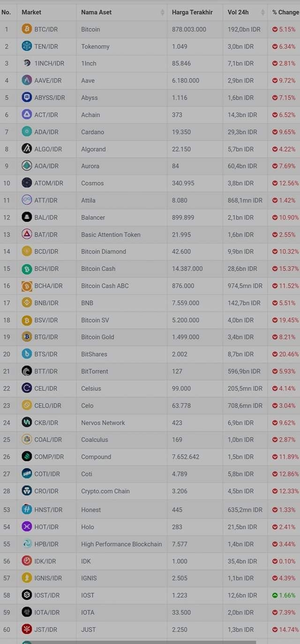Sort table by % Change header
The image size is (300, 644).
(285, 12)
